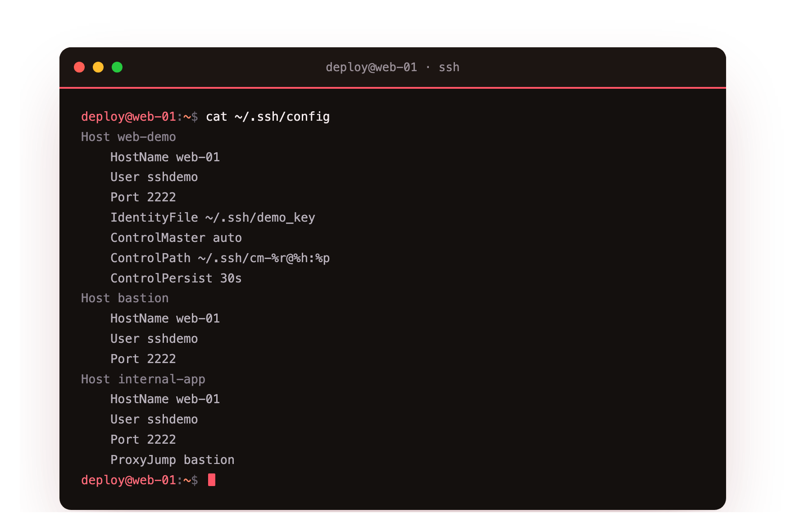Viewport: 804px width, 532px height.
Task: Click 'User sshdemo' under Host internal-app
Action: click(x=154, y=419)
